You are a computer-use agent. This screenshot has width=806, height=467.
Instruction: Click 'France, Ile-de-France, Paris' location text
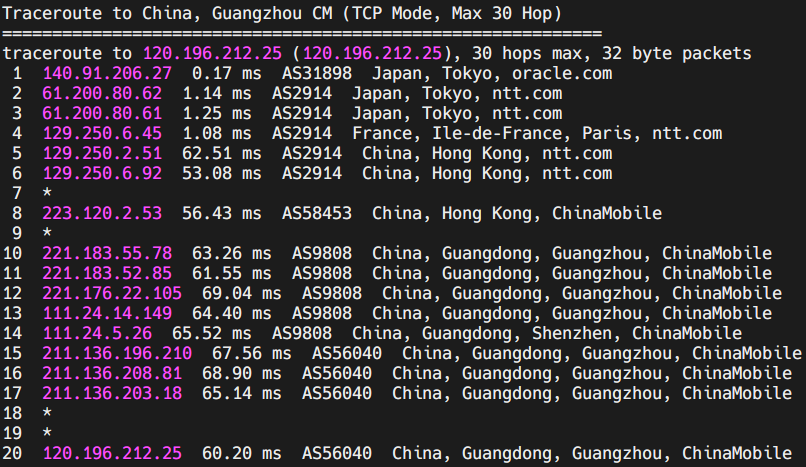point(492,134)
